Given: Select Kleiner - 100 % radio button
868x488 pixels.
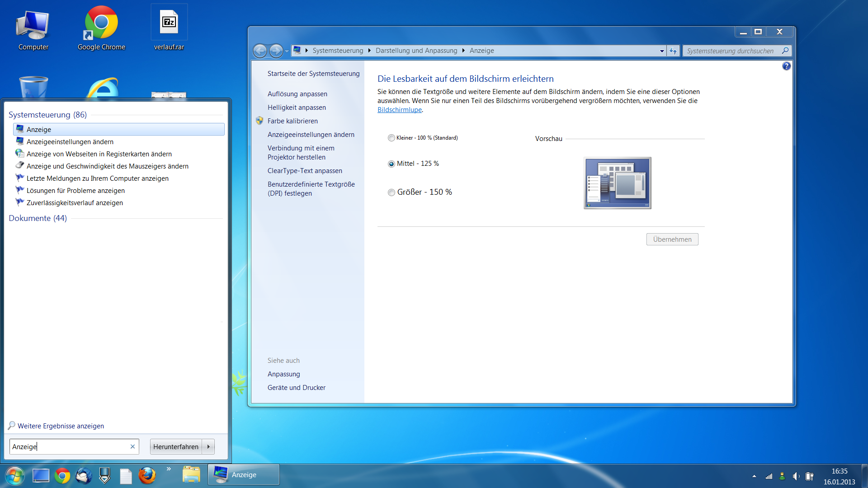Looking at the screenshot, I should click(x=392, y=138).
